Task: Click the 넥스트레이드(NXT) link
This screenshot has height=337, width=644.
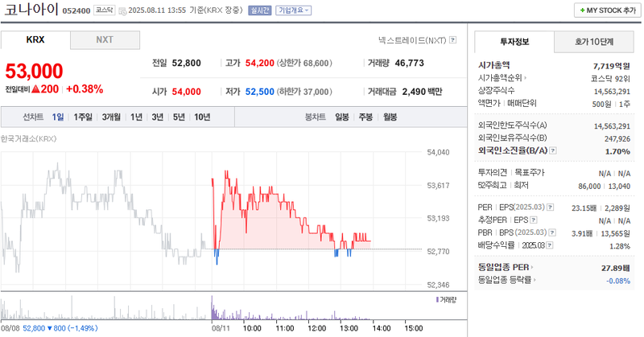Action: (412, 40)
